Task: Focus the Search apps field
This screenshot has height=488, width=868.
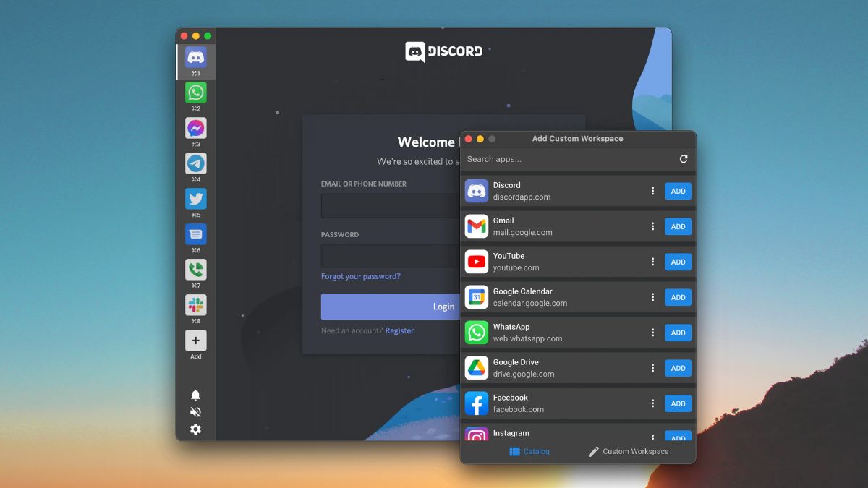Action: pyautogui.click(x=564, y=159)
